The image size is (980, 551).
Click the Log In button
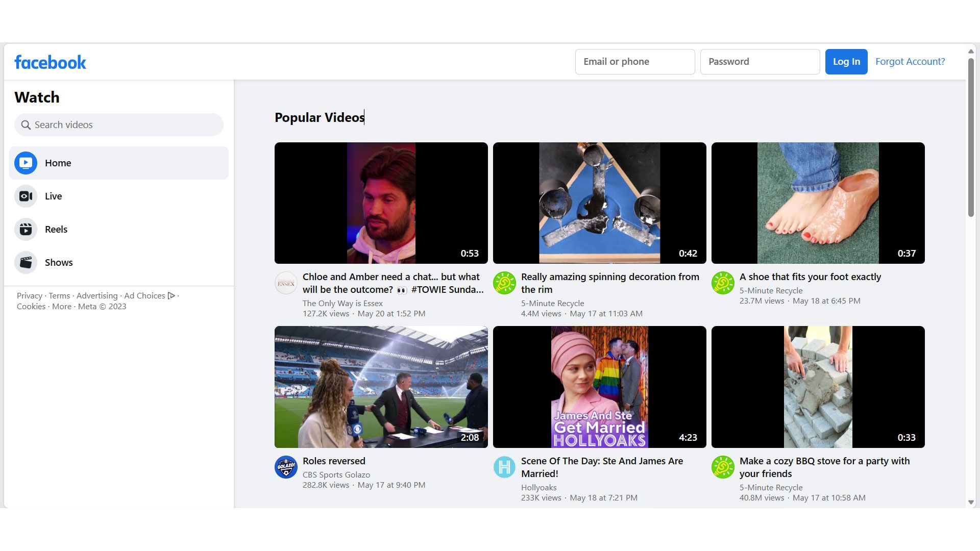[x=846, y=61]
